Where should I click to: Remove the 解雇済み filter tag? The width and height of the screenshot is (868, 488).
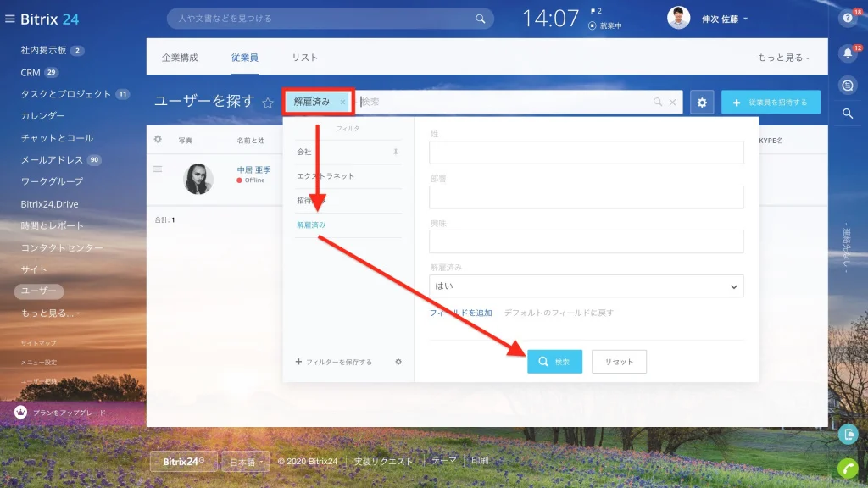pyautogui.click(x=342, y=103)
